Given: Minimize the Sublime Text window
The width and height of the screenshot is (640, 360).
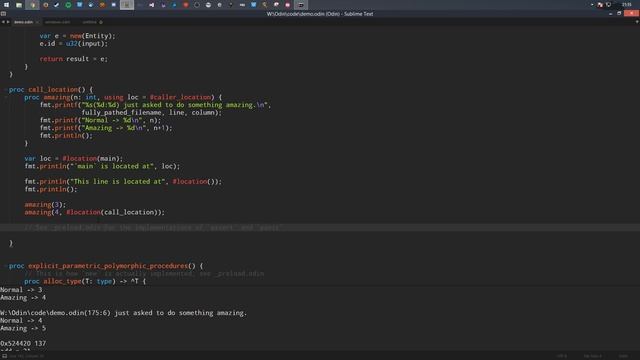Looking at the screenshot, I should click(611, 13).
